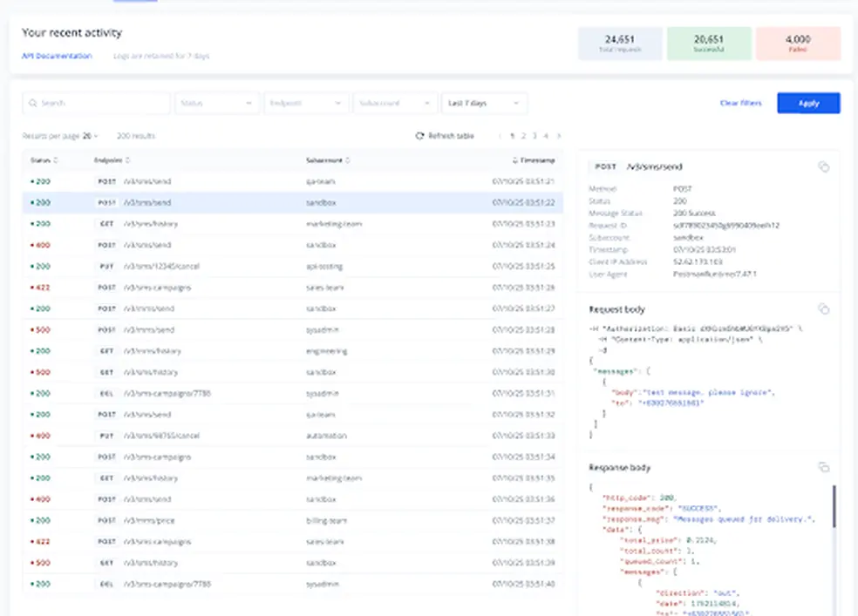Image resolution: width=858 pixels, height=616 pixels.
Task: Click the magnifier icon in Search box
Action: coord(33,103)
